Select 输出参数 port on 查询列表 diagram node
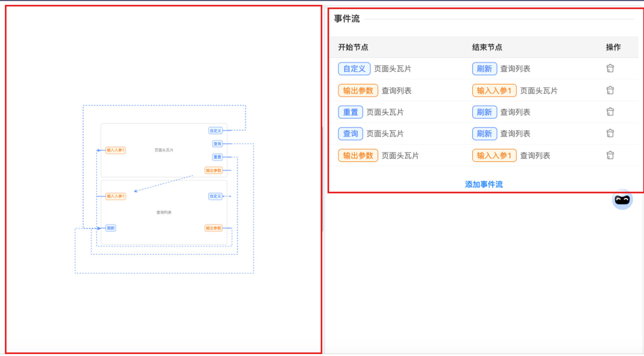The image size is (644, 356). coord(213,228)
